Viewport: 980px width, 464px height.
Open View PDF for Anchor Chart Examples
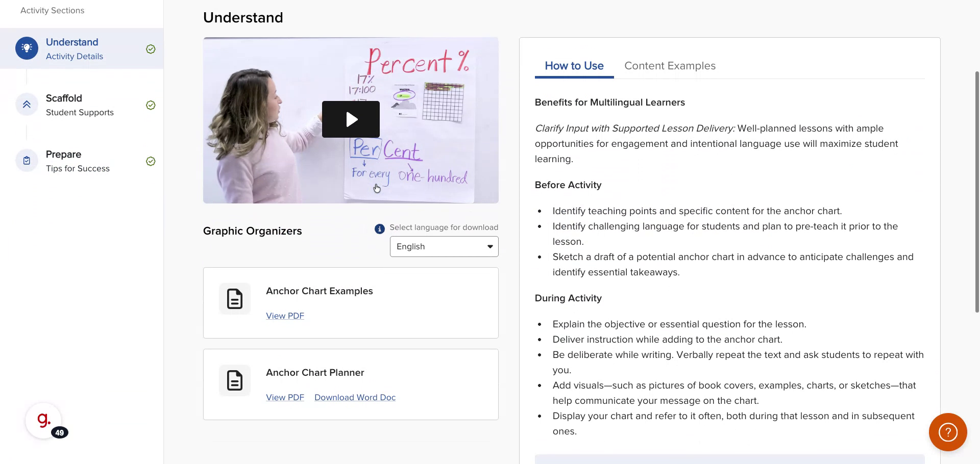pos(285,316)
